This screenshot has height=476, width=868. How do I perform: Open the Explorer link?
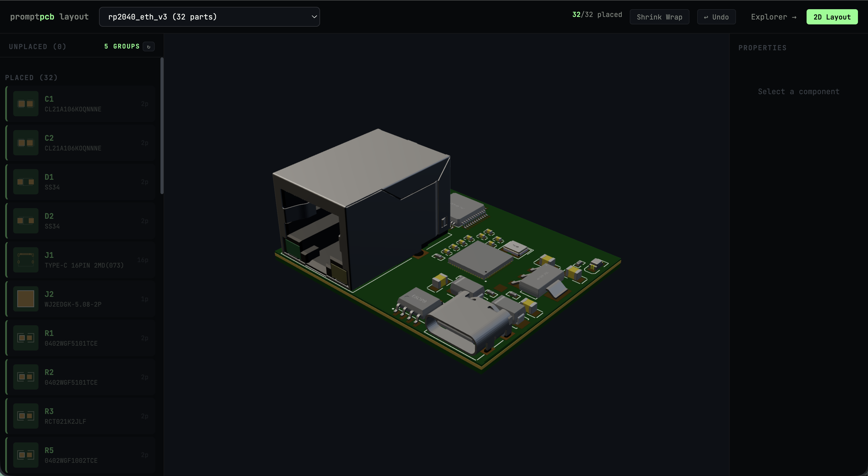click(x=774, y=17)
